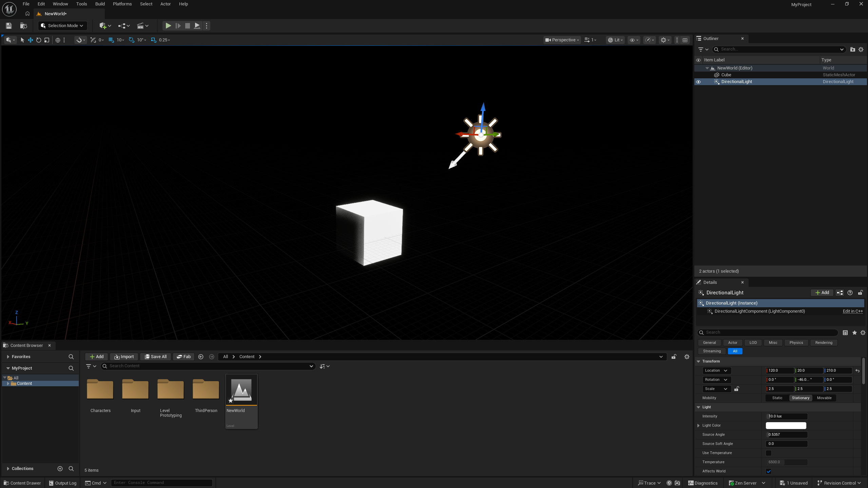Click the save current level icon
This screenshot has height=488, width=868.
tap(9, 26)
